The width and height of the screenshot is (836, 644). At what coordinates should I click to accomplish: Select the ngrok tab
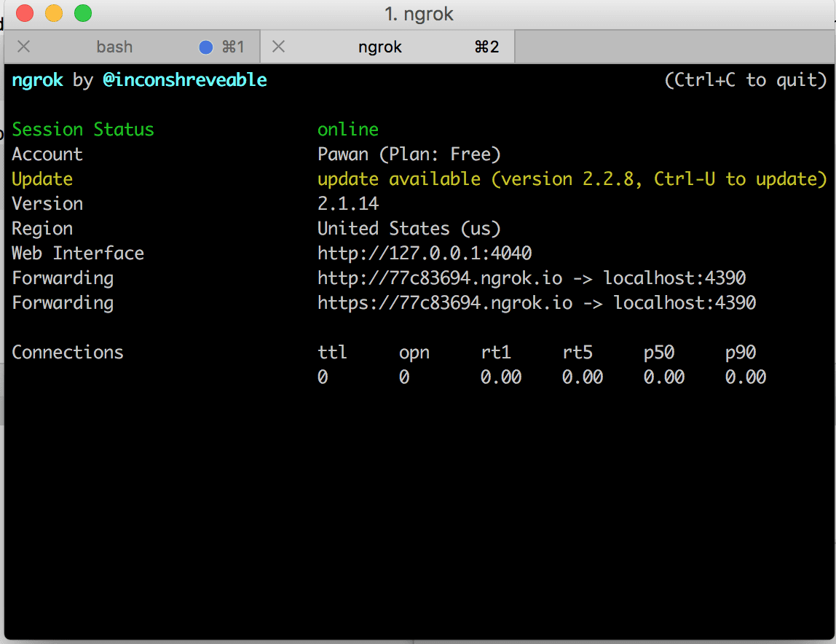click(379, 47)
